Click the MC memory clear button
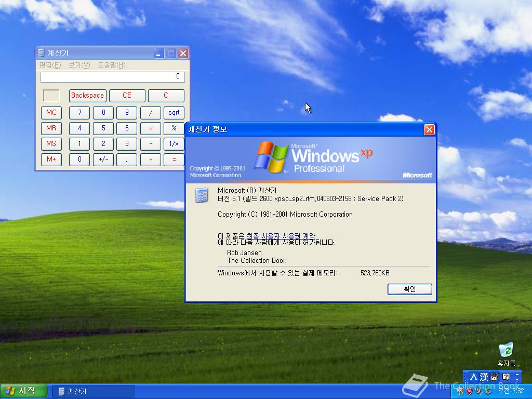 [51, 113]
